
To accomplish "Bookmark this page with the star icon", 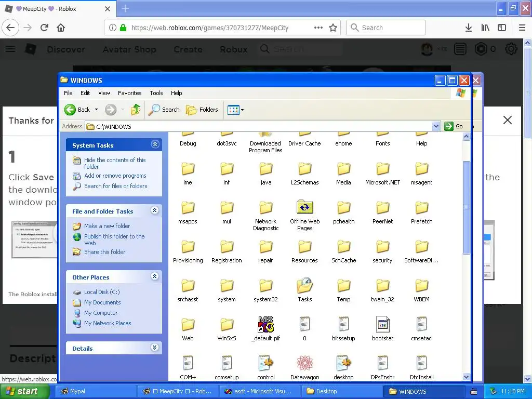I will 333,28.
